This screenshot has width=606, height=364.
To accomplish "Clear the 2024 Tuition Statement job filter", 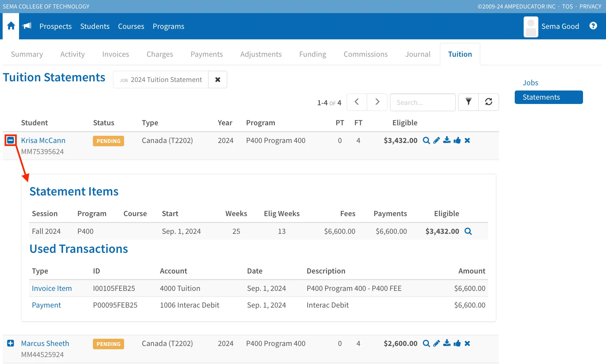I will (x=218, y=80).
